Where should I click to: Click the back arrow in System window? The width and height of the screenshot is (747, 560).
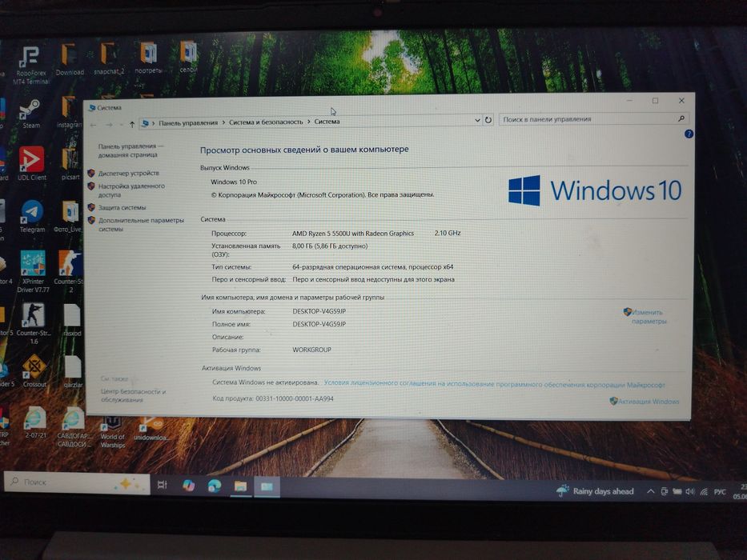(x=94, y=125)
